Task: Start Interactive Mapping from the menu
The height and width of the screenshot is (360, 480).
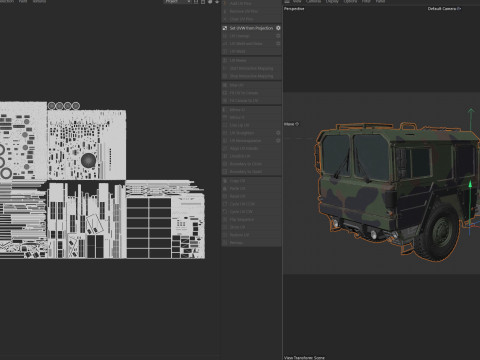Action: pyautogui.click(x=252, y=68)
